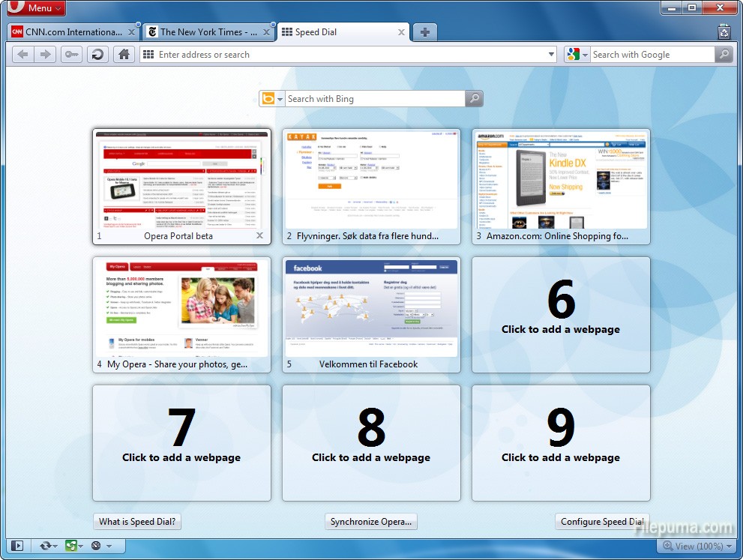Click the Configure Speed Dial button
The width and height of the screenshot is (743, 560).
[602, 522]
